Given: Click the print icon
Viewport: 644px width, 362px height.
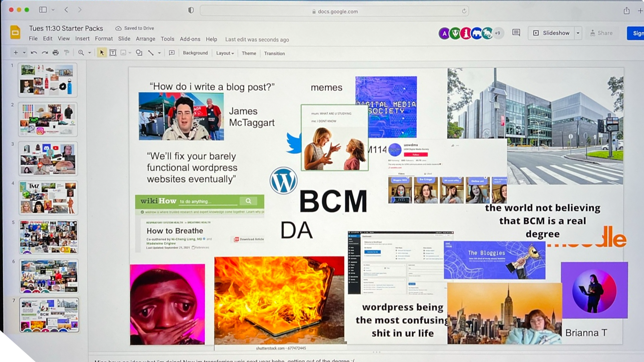Looking at the screenshot, I should click(56, 53).
